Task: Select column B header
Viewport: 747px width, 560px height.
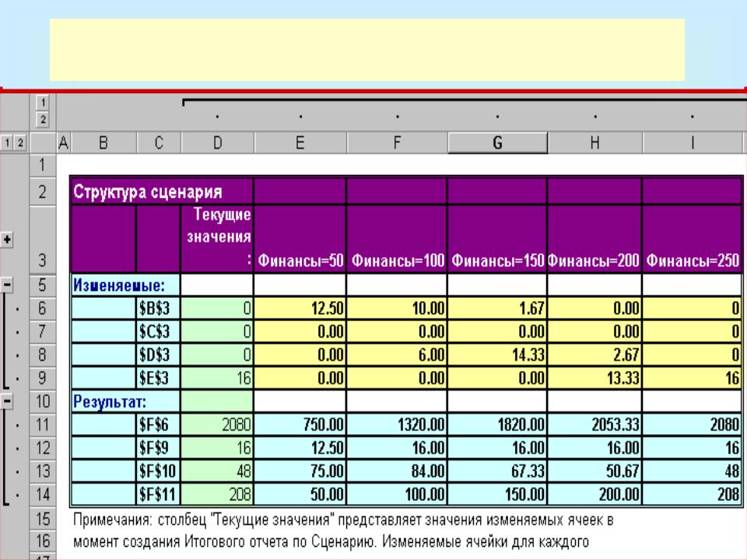Action: point(103,142)
